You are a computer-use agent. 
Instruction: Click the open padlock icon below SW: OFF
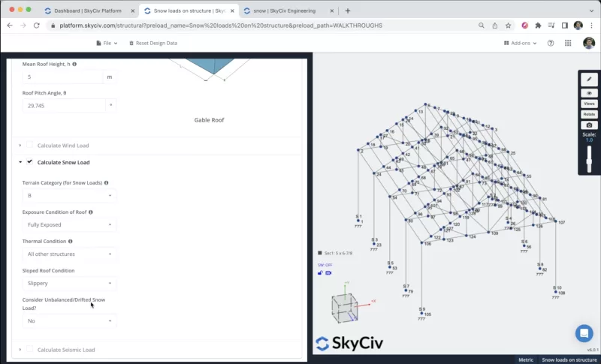click(321, 273)
